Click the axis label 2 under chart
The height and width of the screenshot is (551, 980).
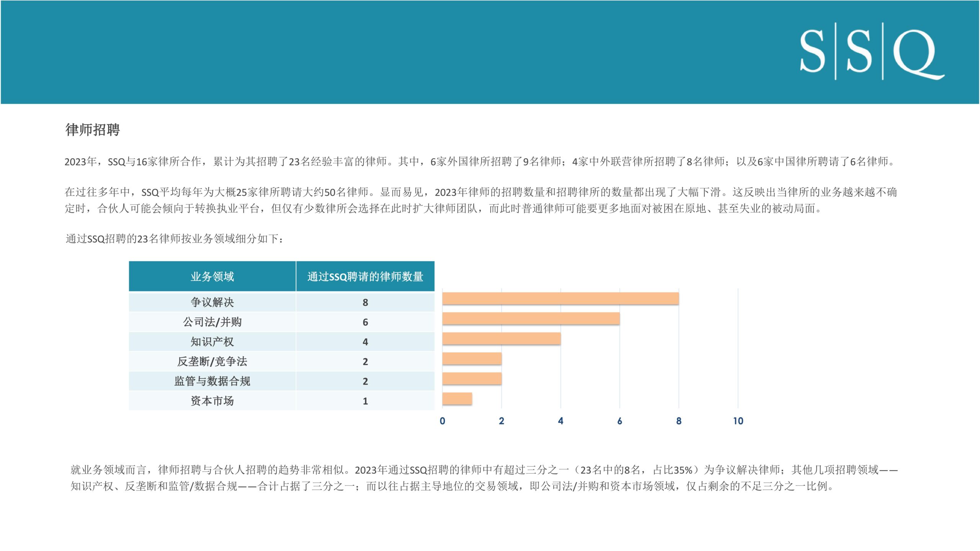[501, 421]
